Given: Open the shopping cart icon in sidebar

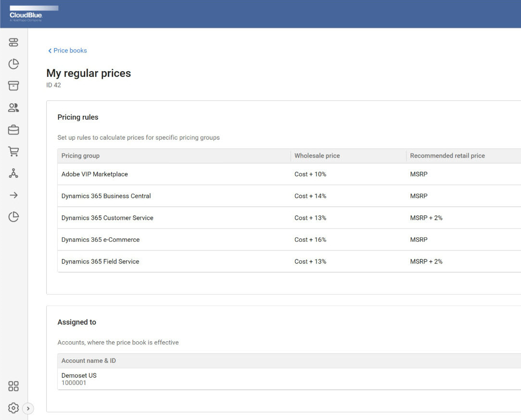Looking at the screenshot, I should [13, 152].
